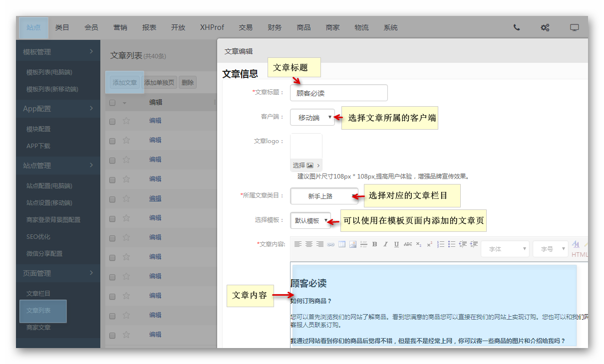Open the 会员 top menu
Screen dimensions: 604x364
tap(91, 27)
